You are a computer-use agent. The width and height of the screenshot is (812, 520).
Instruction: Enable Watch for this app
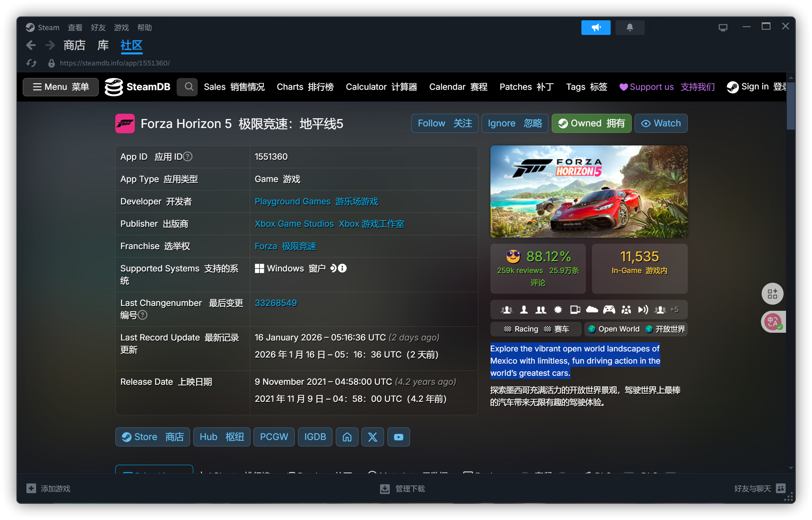click(x=661, y=123)
